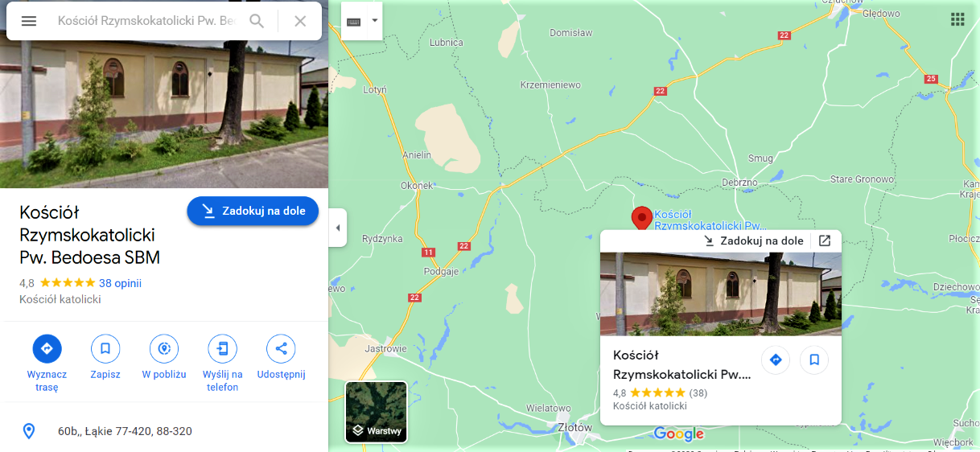Click the W pobliżu nearby icon

164,349
